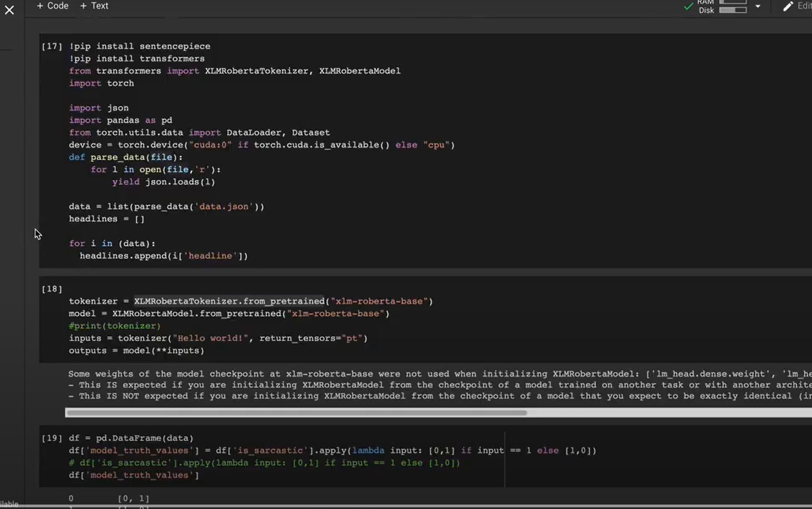Click the 'headlines = []' line
Viewport: 812px width, 509px height.
[106, 219]
